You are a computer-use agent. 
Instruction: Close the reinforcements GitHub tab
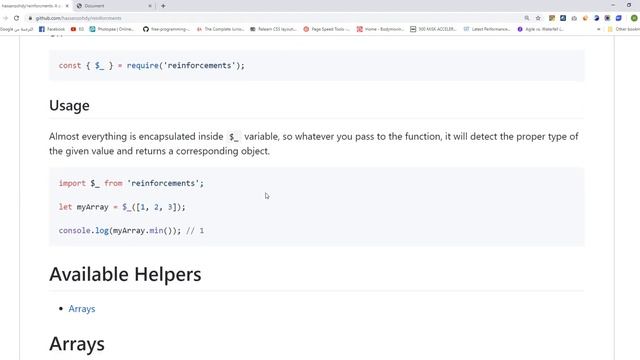pyautogui.click(x=67, y=6)
